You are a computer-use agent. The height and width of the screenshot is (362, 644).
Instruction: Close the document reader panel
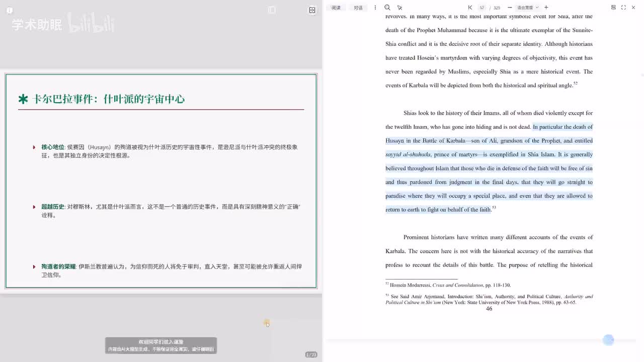(x=633, y=8)
